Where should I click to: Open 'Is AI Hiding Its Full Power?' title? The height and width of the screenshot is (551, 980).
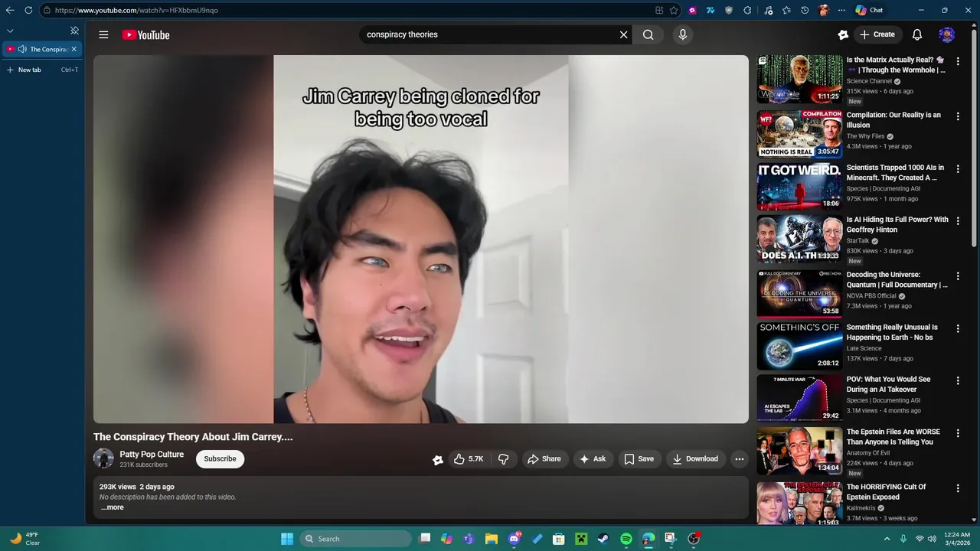tap(897, 224)
